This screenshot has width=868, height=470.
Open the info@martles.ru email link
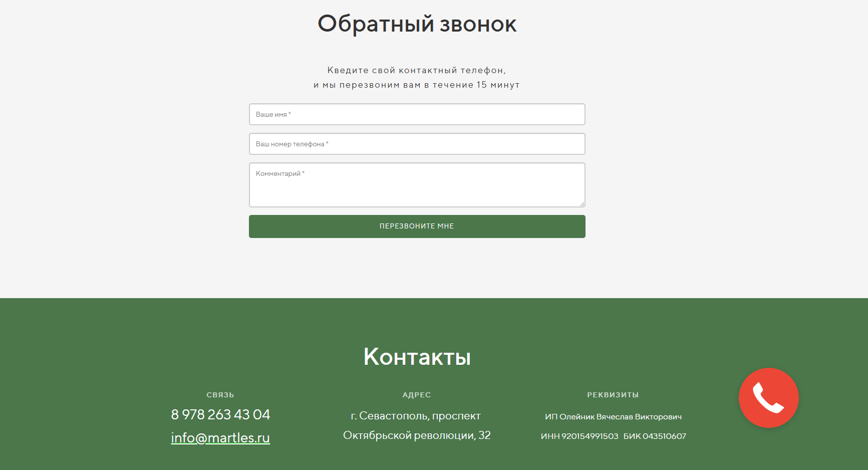[220, 437]
